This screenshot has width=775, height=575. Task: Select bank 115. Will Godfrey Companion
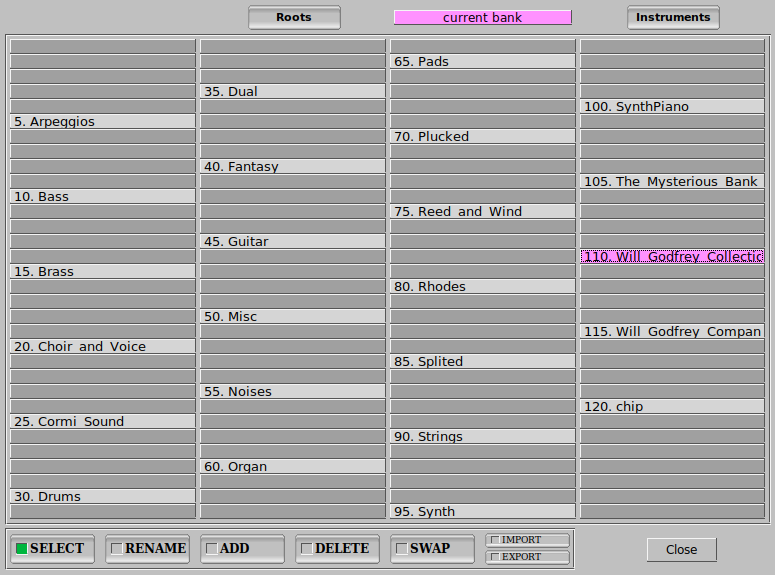coord(672,332)
